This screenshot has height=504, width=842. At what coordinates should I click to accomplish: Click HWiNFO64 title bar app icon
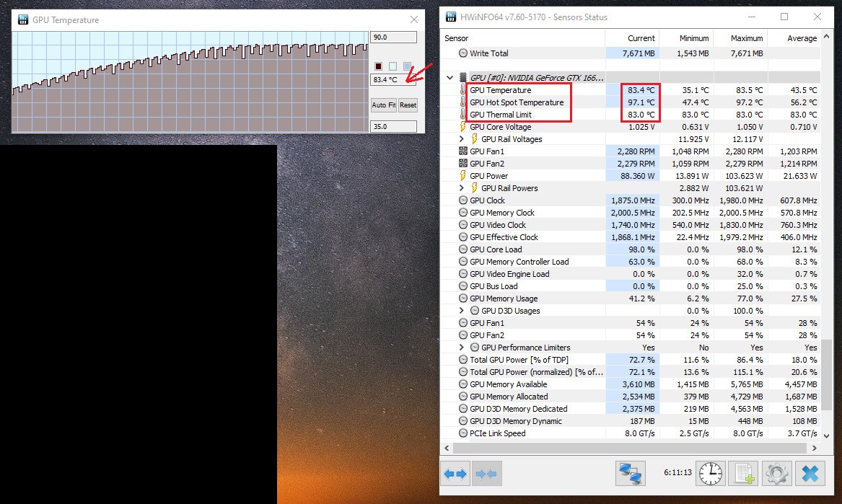[451, 17]
